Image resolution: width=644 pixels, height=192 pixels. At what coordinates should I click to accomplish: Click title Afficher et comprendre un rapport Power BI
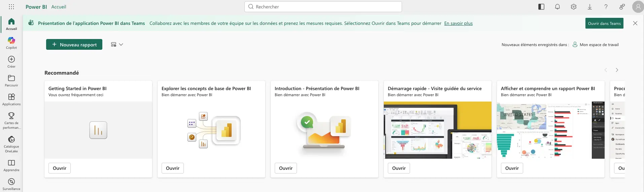(548, 88)
